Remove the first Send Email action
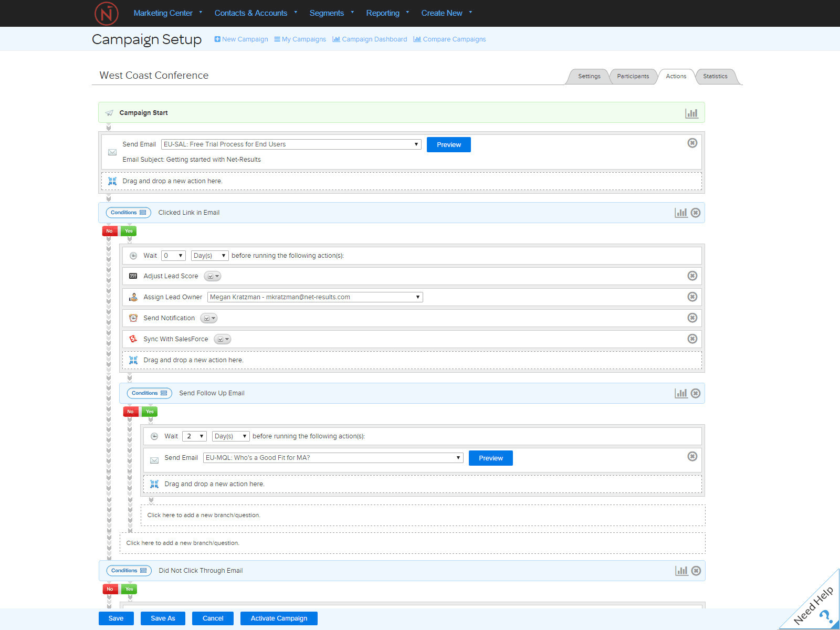This screenshot has width=840, height=630. point(692,143)
